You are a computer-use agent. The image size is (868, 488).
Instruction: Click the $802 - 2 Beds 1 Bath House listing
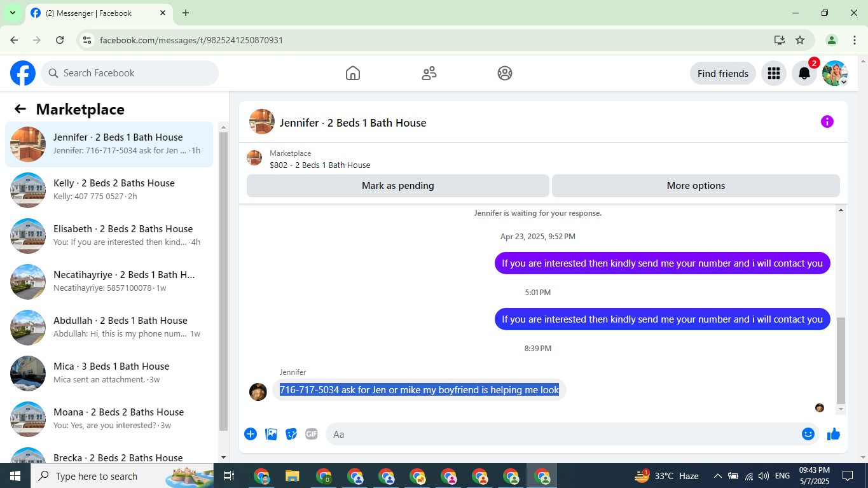(320, 165)
